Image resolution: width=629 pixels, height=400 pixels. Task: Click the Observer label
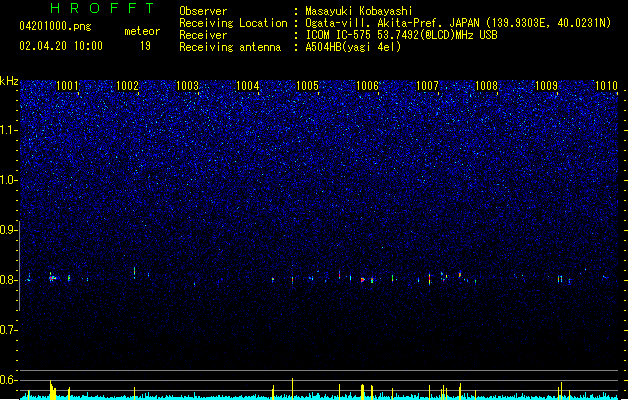[x=203, y=11]
